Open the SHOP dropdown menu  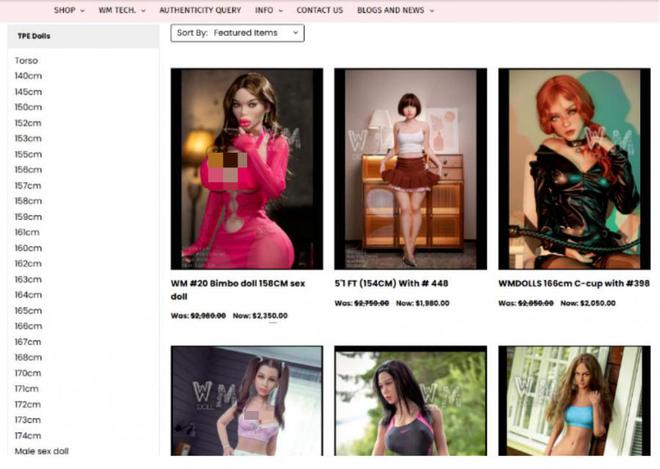pos(68,10)
